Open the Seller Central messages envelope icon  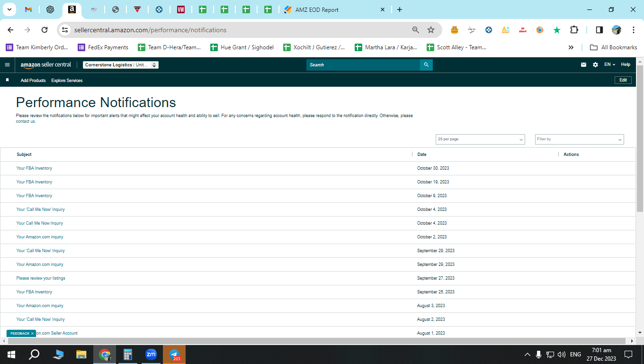tap(583, 65)
